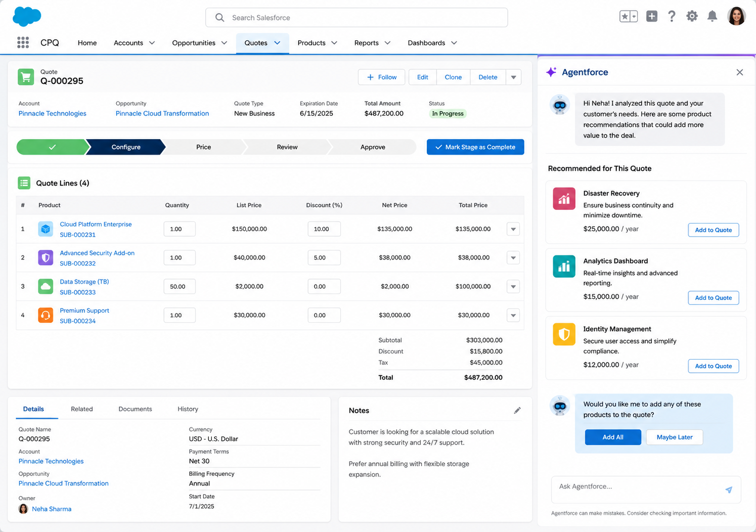Open the Notifications bell
The height and width of the screenshot is (532, 756).
(712, 16)
